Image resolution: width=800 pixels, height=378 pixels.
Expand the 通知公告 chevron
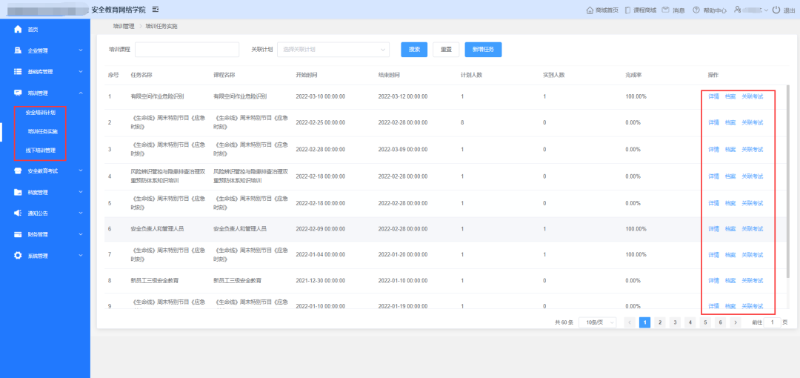tap(81, 213)
